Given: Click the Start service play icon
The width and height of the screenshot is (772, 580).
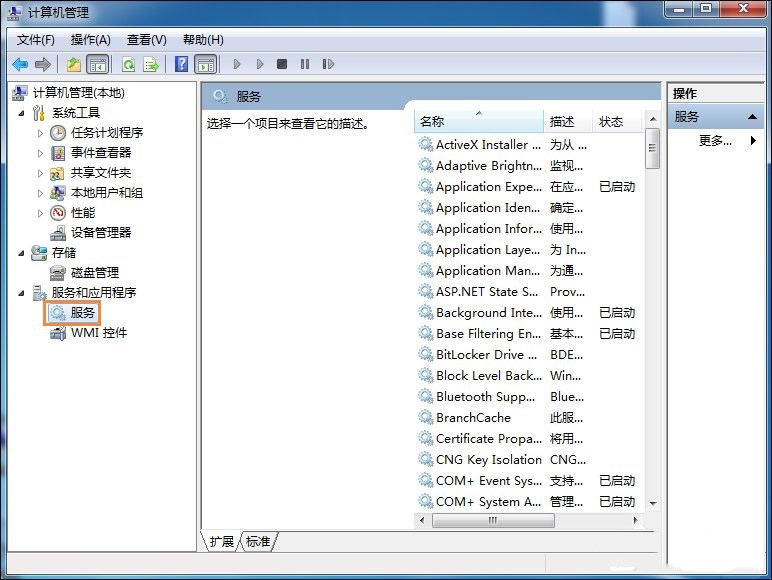Looking at the screenshot, I should point(237,64).
